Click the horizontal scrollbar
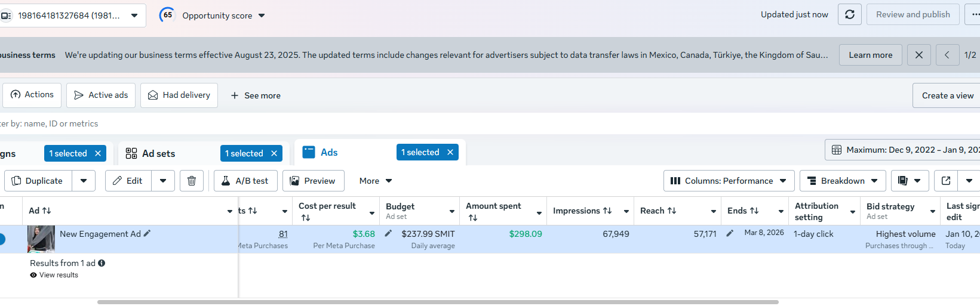Screen dimensions: 980x306 coord(437,302)
